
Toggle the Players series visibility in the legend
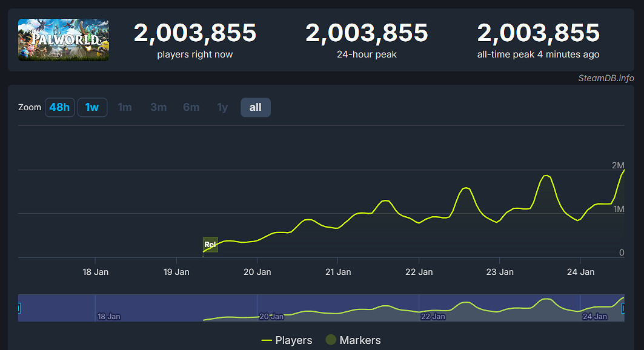[x=288, y=340]
